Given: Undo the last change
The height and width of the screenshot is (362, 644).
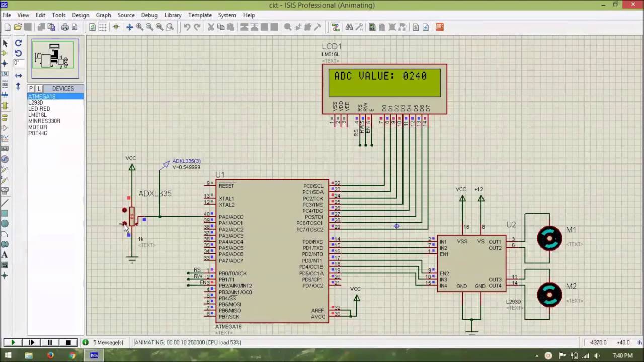Looking at the screenshot, I should point(187,27).
